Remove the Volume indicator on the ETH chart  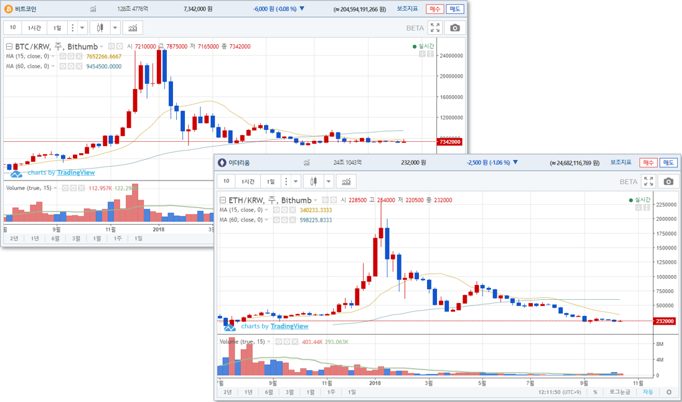click(x=295, y=342)
